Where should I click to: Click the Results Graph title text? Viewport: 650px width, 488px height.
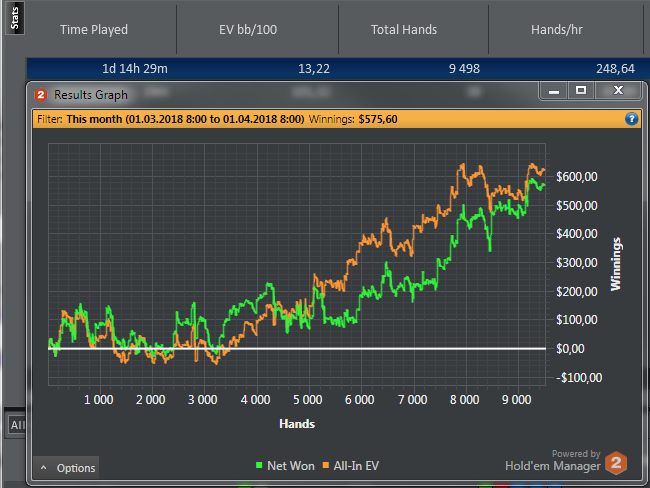[91, 95]
